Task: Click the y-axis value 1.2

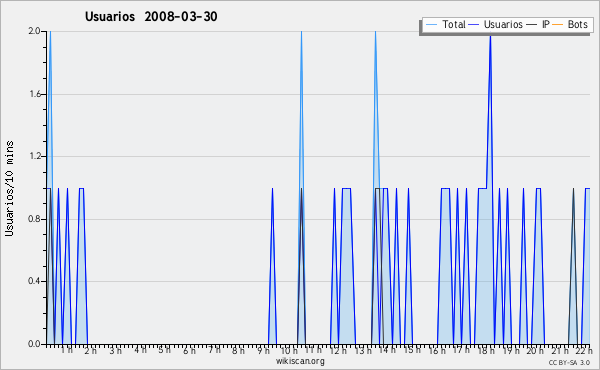Action: tap(34, 156)
